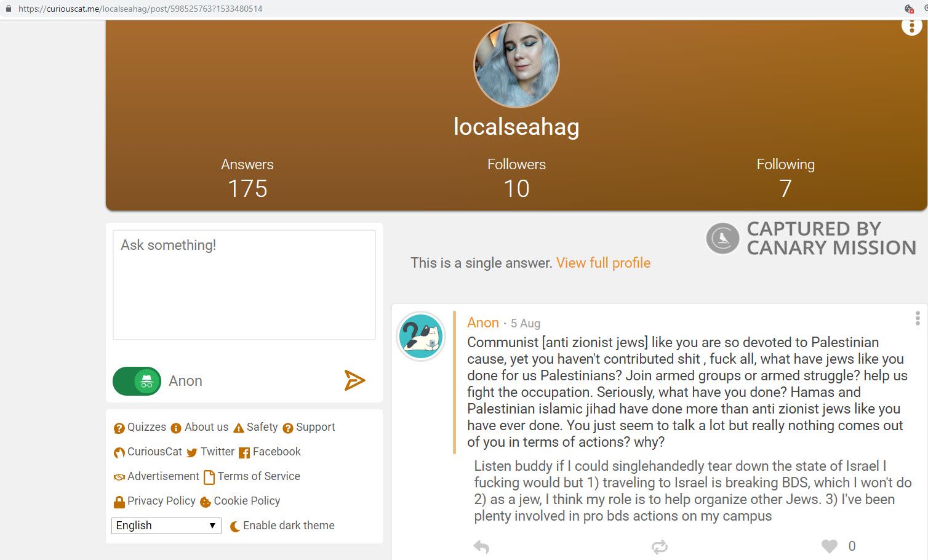Click the Ask something text box
The height and width of the screenshot is (560, 928).
point(244,284)
